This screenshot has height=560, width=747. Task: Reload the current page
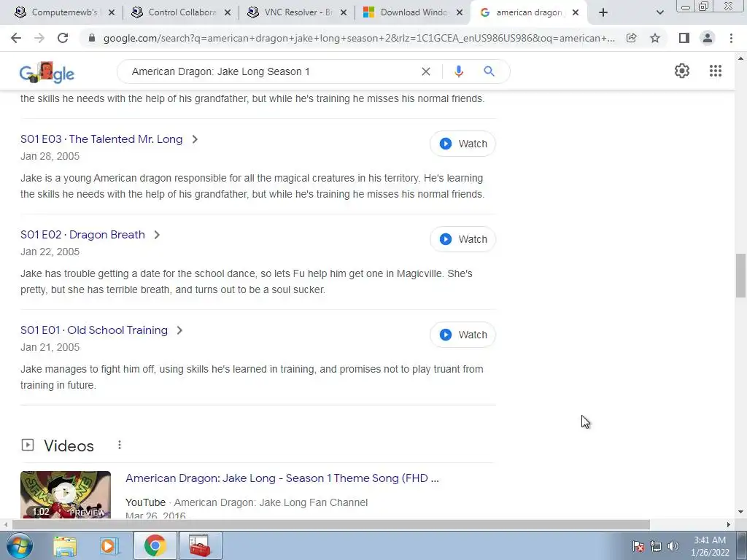point(63,38)
